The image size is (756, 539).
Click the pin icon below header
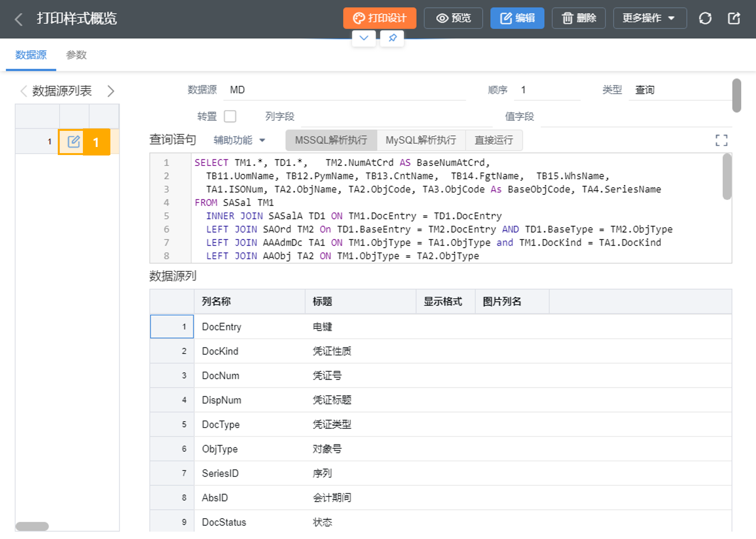pos(393,38)
